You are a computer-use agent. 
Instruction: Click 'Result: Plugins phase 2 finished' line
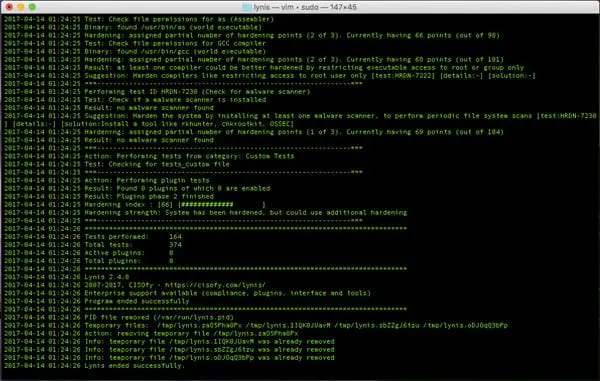(x=109, y=196)
